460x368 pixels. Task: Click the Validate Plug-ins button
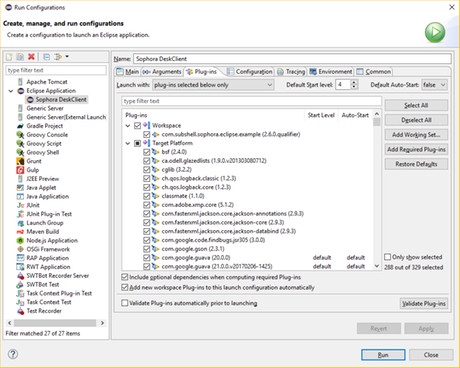pyautogui.click(x=424, y=303)
